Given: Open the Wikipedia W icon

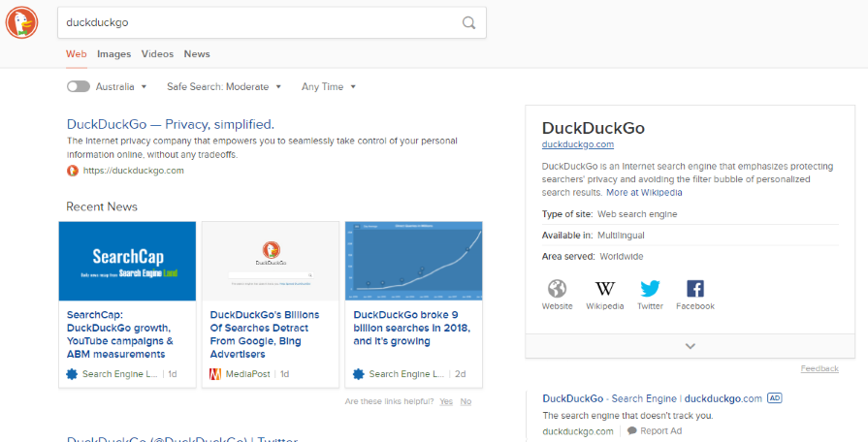Looking at the screenshot, I should [604, 289].
